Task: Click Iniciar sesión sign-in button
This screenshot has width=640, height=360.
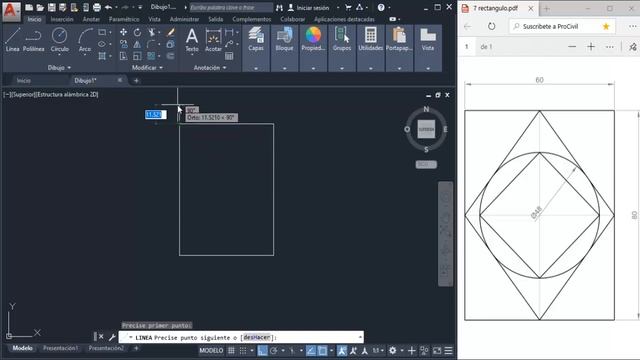Action: (309, 8)
